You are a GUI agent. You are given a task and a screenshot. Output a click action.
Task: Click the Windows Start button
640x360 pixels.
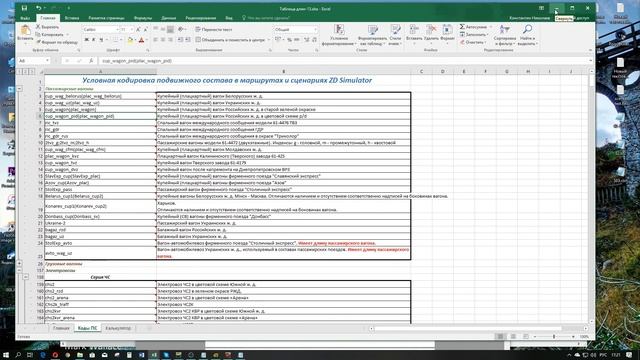pyautogui.click(x=6, y=355)
